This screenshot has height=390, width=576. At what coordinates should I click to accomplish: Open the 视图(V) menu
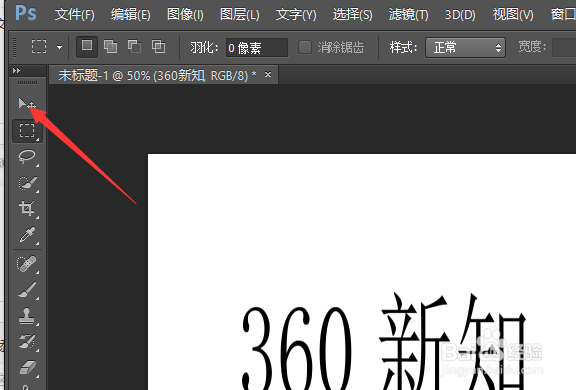click(x=513, y=15)
